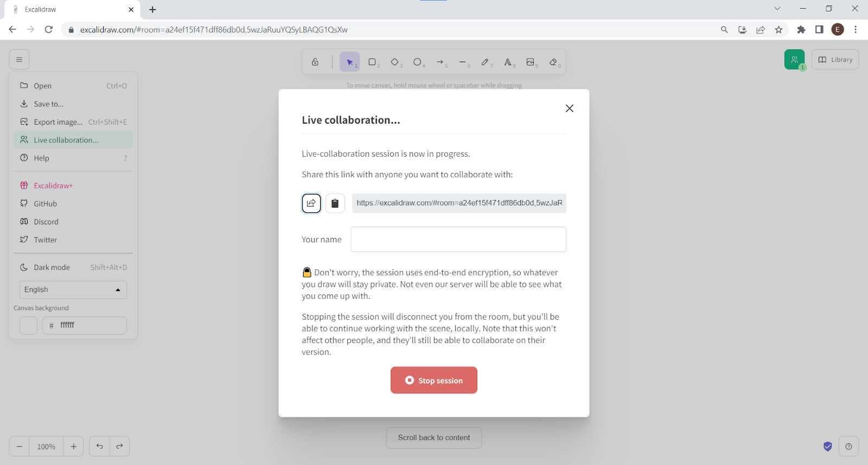The image size is (868, 465).
Task: Reload the browser page
Action: [x=49, y=29]
